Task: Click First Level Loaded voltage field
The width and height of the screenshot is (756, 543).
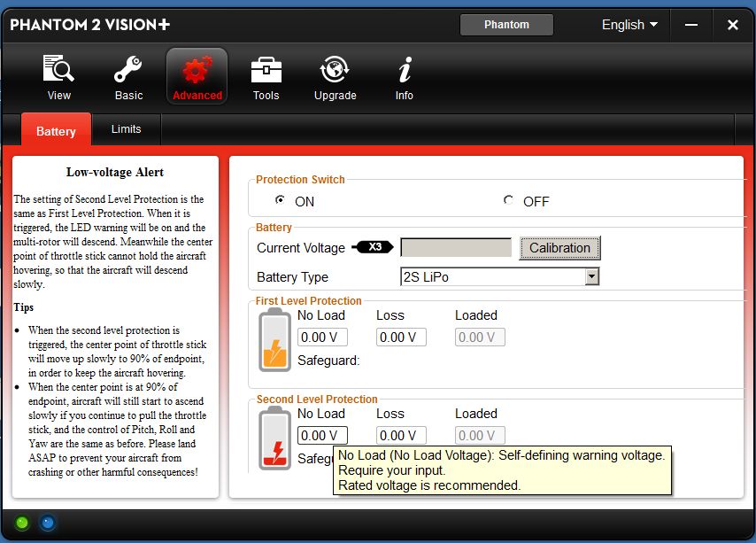Action: (x=480, y=337)
